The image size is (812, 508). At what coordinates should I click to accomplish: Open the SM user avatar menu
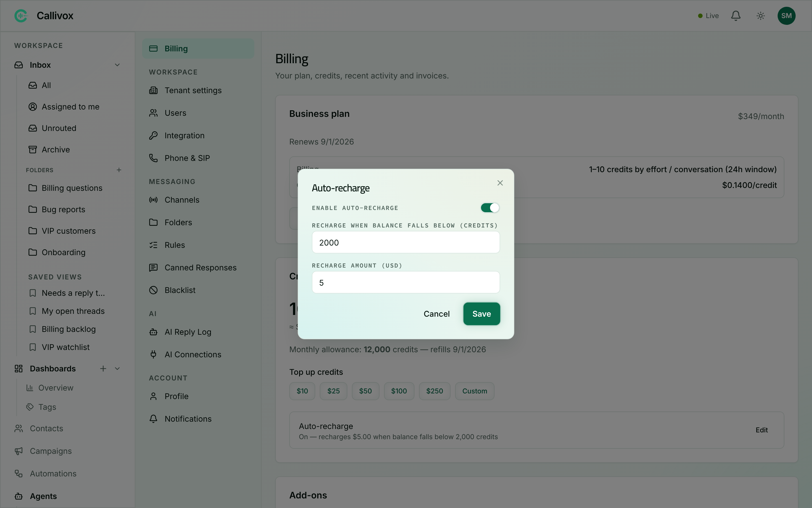click(786, 16)
